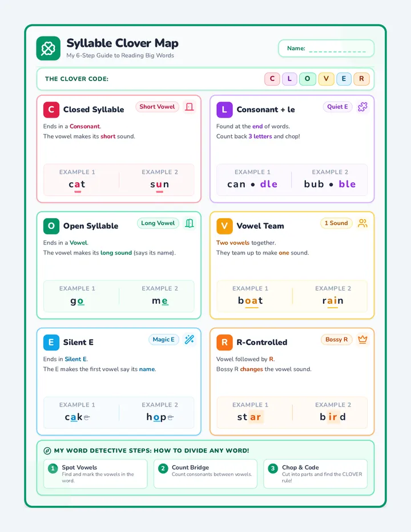Select the red C clover code tile
The width and height of the screenshot is (411, 532).
(x=272, y=79)
